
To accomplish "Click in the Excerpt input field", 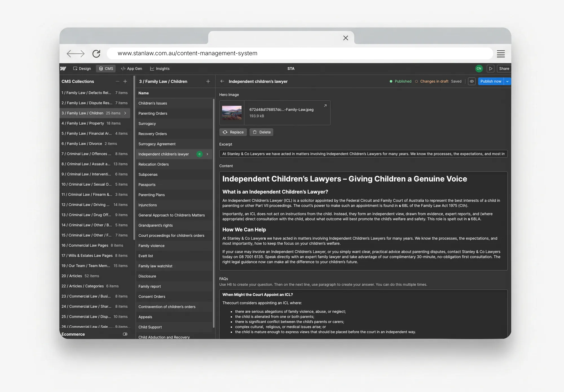I will 363,154.
